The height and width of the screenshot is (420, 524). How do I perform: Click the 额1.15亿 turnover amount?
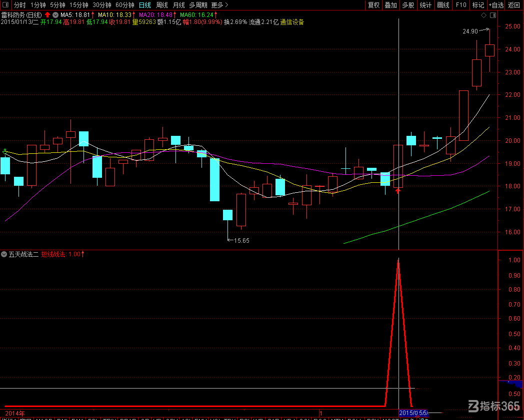(x=169, y=22)
